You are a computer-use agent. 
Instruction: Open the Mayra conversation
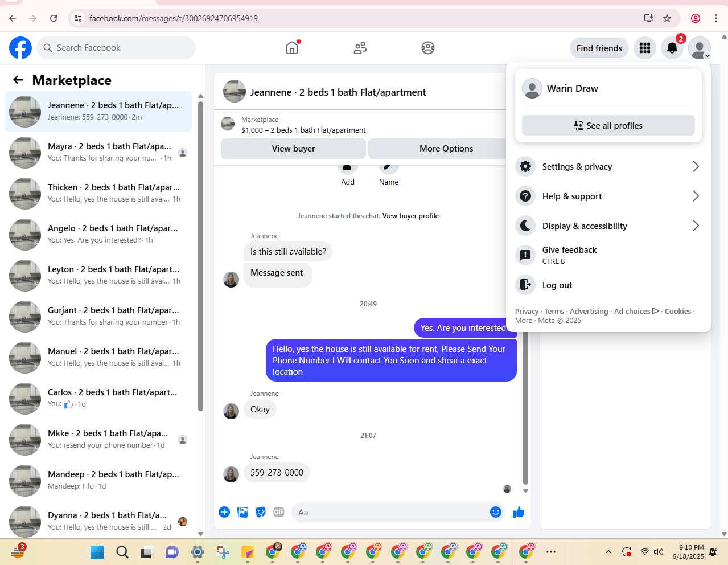pos(98,152)
